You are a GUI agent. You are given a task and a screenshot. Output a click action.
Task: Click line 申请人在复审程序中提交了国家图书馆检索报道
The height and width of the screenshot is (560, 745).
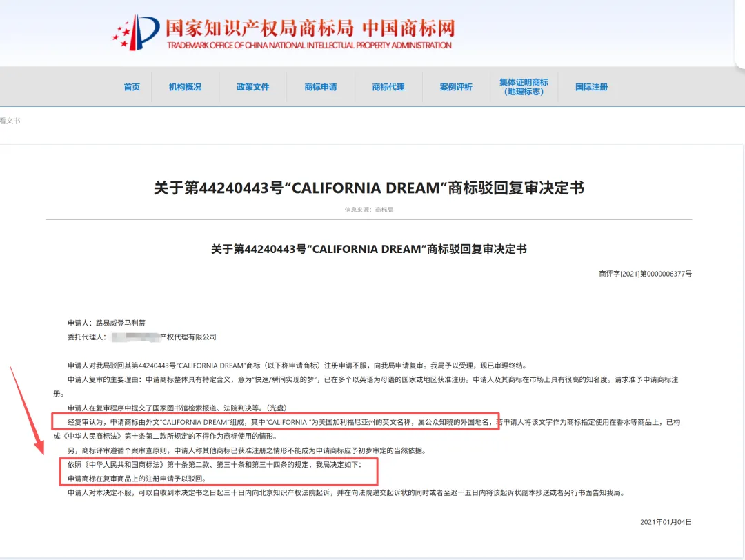(x=177, y=408)
